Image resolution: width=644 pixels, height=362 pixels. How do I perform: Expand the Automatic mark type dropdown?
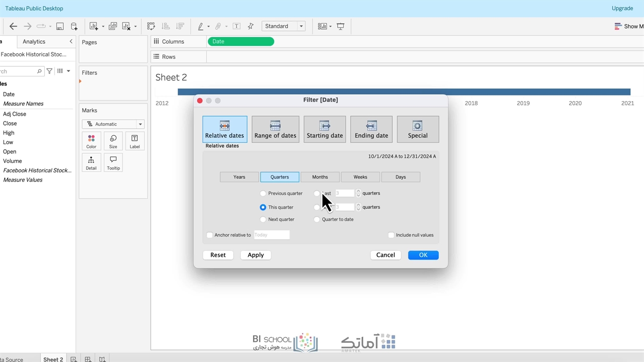tap(113, 124)
